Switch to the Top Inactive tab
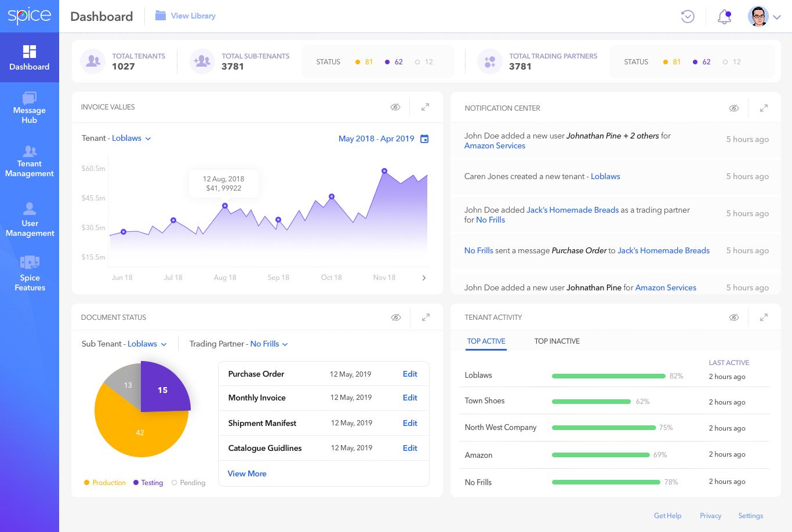 click(557, 341)
